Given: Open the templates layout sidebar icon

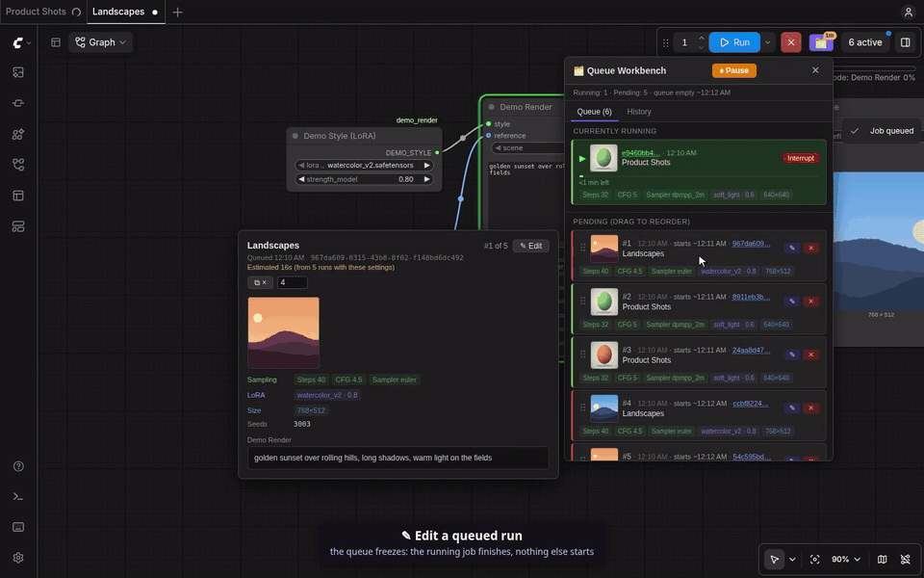Looking at the screenshot, I should [x=18, y=196].
